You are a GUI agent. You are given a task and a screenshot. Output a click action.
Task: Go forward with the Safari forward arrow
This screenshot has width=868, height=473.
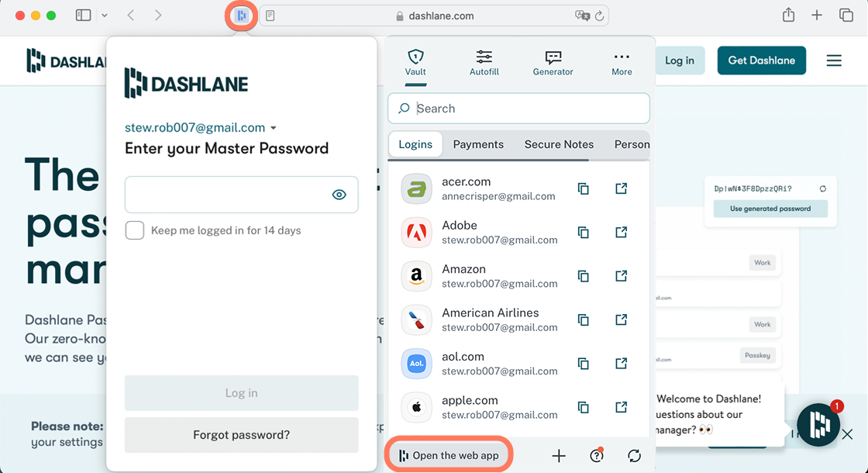pos(158,16)
